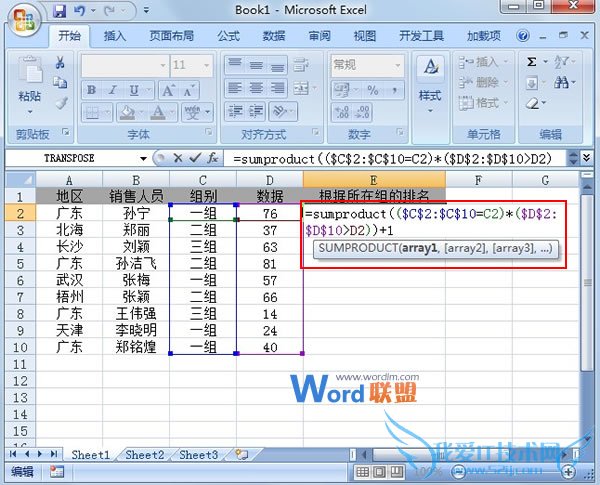Open Microsoft Excel Help question icon
Viewport: 600px width, 485px height.
523,36
